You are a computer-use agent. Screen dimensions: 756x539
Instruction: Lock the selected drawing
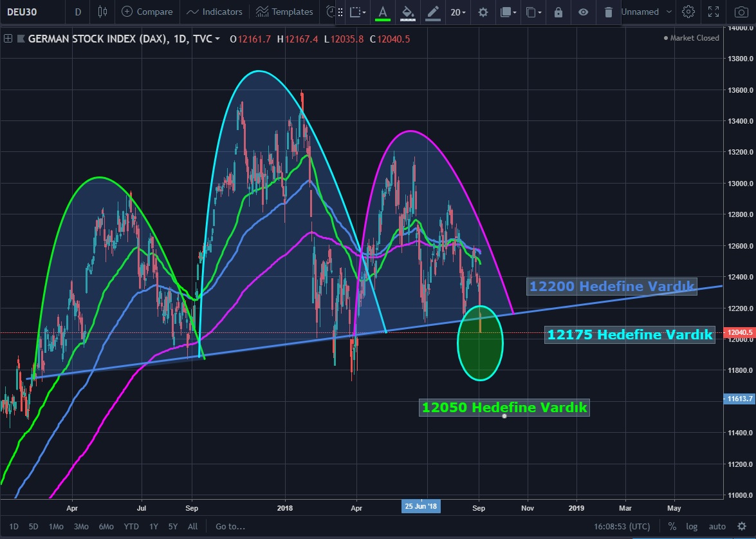point(558,12)
